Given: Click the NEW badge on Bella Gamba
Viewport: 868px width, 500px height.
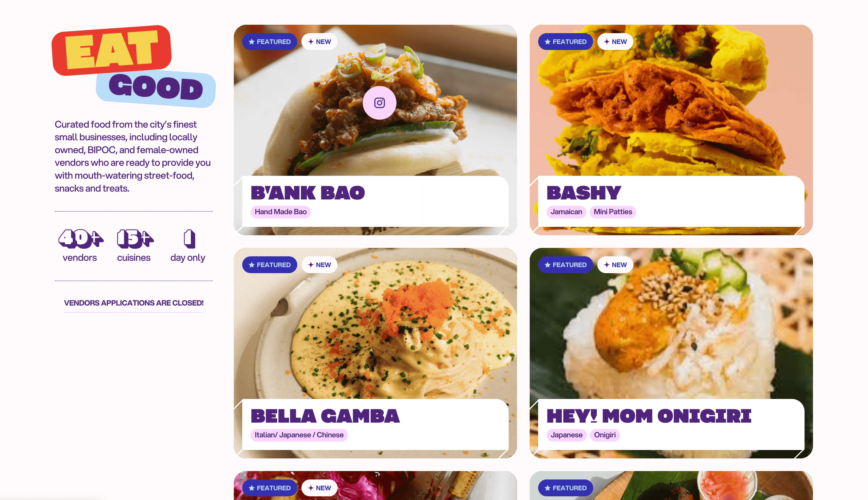Looking at the screenshot, I should point(319,265).
